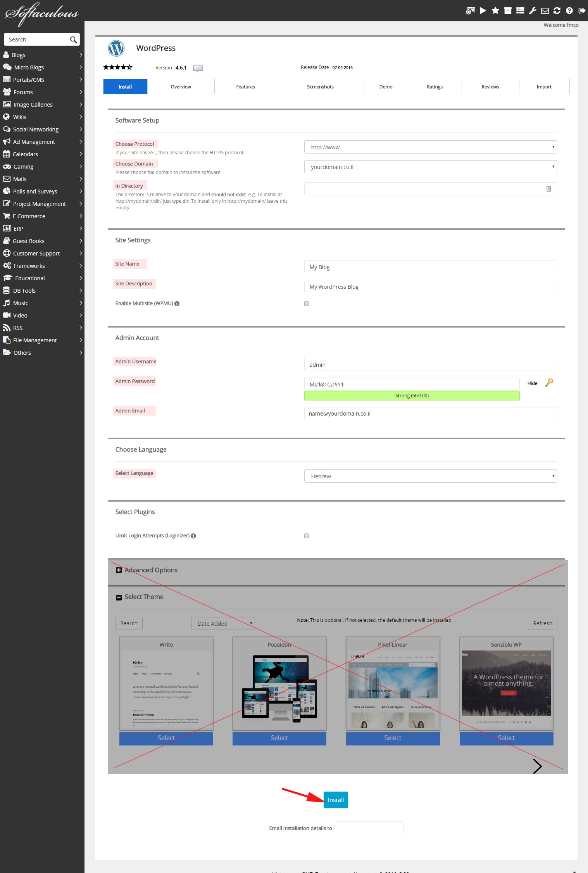Switch to the Import tab

tap(544, 87)
